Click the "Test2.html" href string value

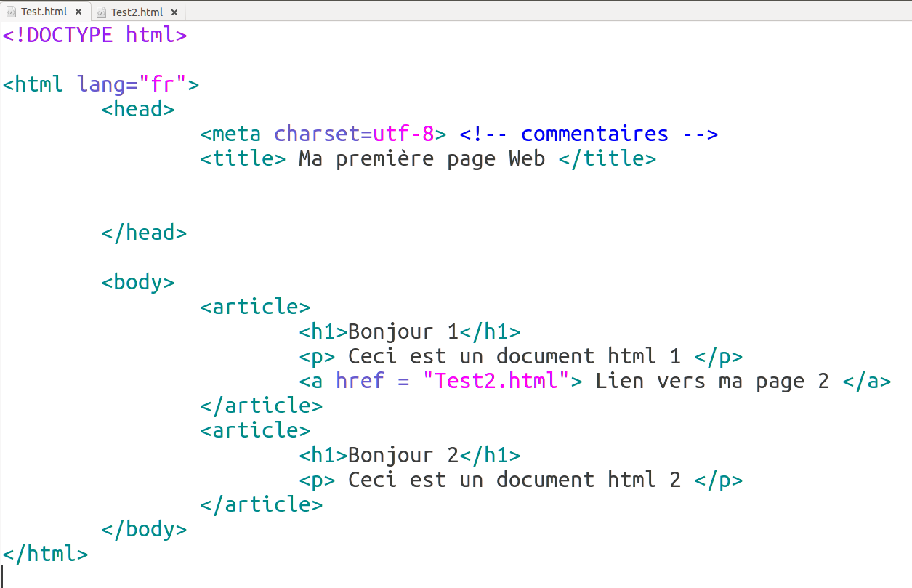[x=496, y=381]
